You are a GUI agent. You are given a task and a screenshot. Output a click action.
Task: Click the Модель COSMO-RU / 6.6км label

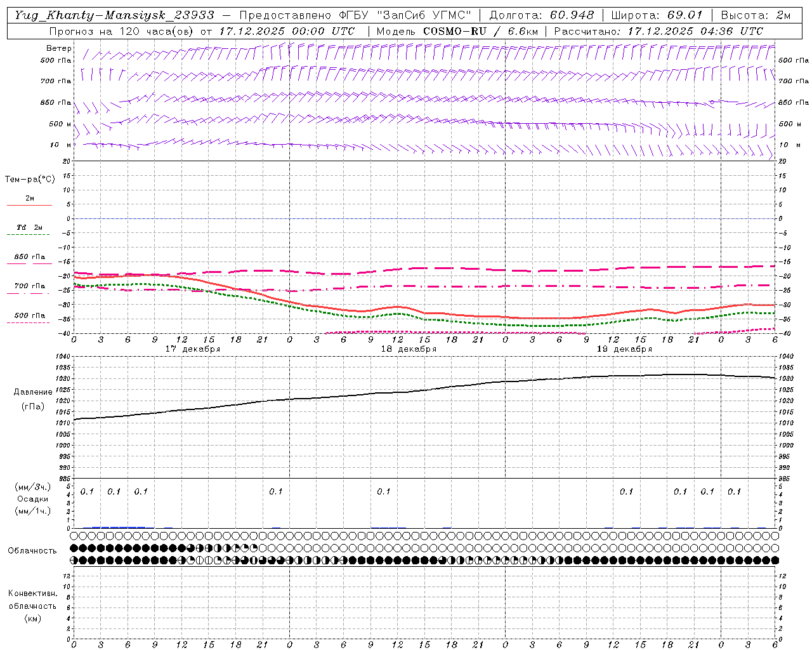click(457, 31)
